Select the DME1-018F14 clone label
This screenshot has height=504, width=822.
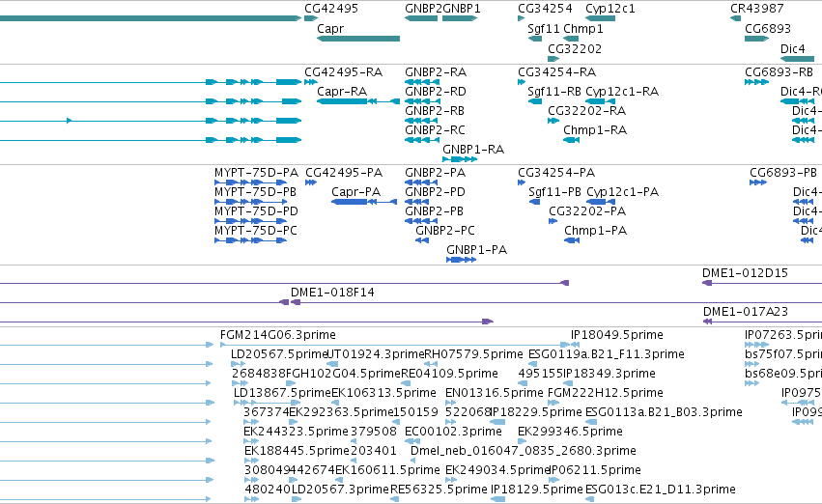[332, 293]
